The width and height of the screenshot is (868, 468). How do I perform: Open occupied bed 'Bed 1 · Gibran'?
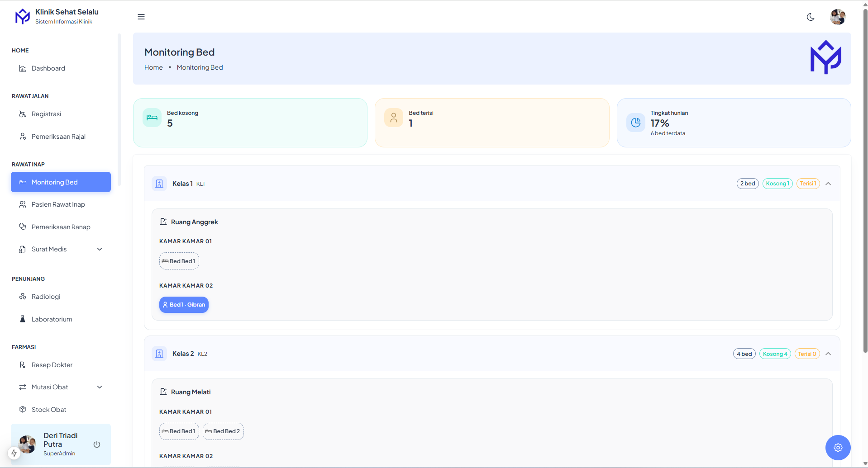[184, 305]
